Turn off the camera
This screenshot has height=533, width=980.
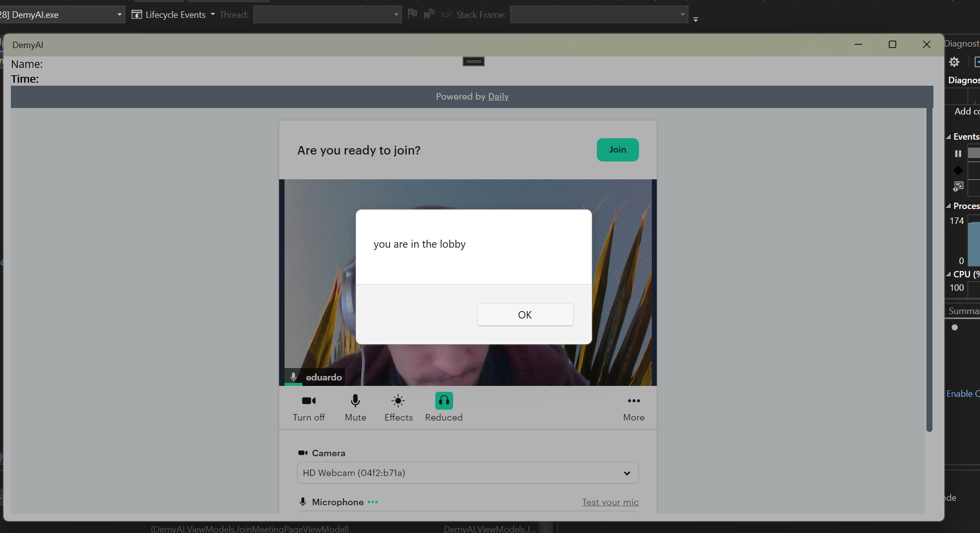(308, 407)
